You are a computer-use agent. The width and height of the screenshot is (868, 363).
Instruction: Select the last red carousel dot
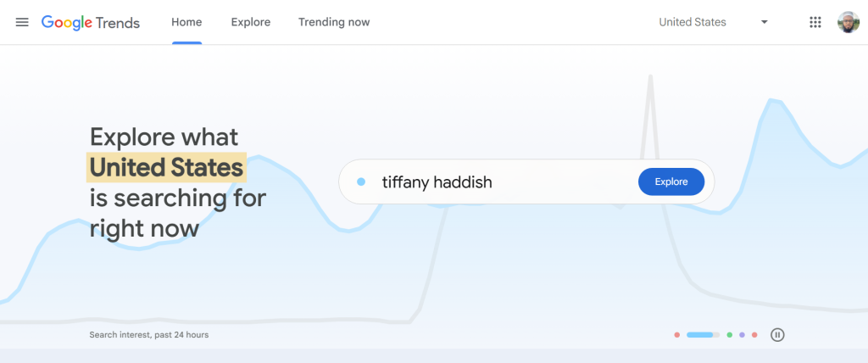[754, 335]
